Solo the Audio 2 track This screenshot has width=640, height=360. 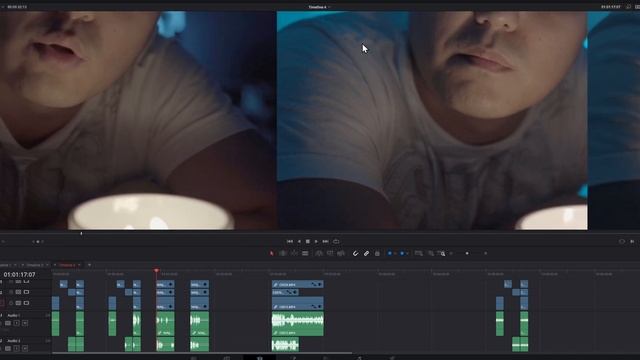[17, 349]
